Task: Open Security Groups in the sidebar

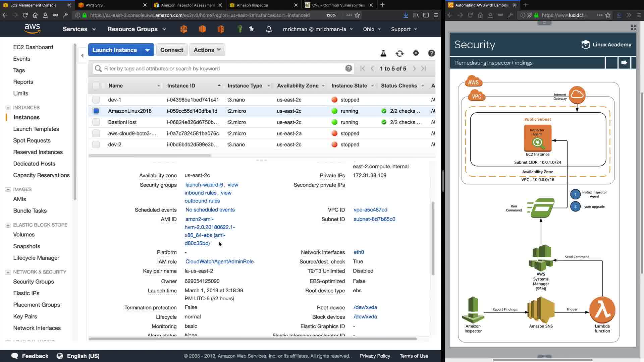Action: (33, 282)
